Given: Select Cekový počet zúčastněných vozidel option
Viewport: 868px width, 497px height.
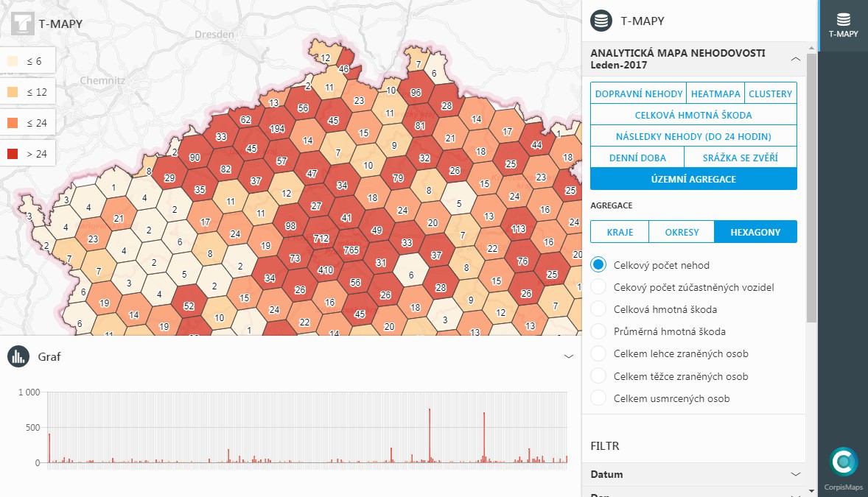Looking at the screenshot, I should click(x=598, y=286).
